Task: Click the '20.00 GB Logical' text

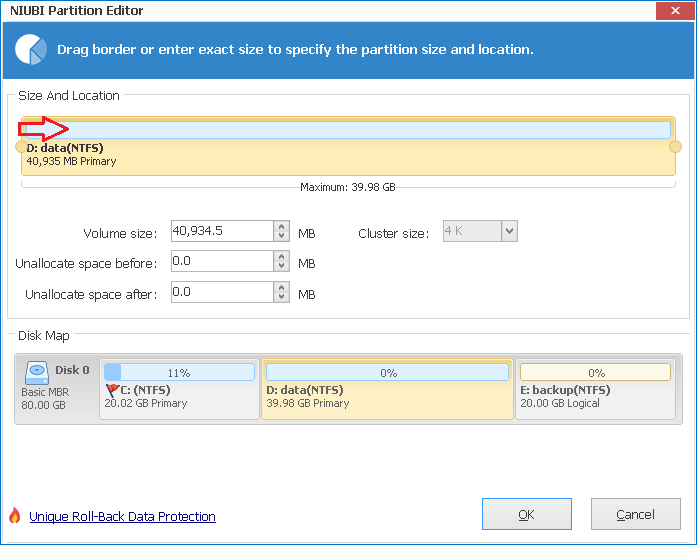Action: coord(560,403)
